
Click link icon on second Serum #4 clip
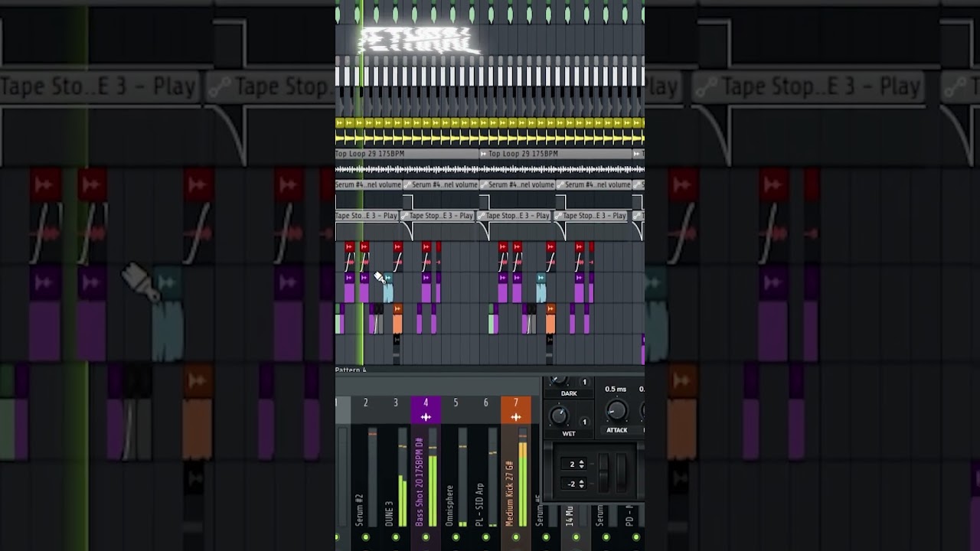click(407, 184)
